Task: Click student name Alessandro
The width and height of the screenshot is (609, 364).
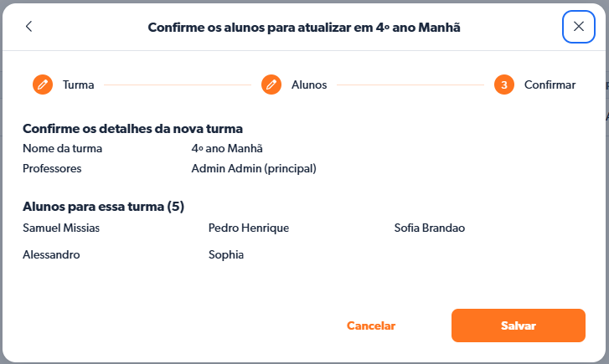Action: [51, 254]
